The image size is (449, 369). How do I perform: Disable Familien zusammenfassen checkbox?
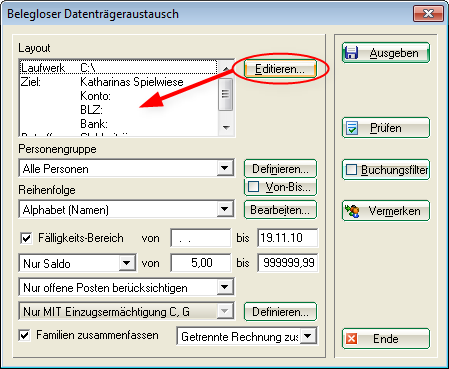[x=25, y=335]
